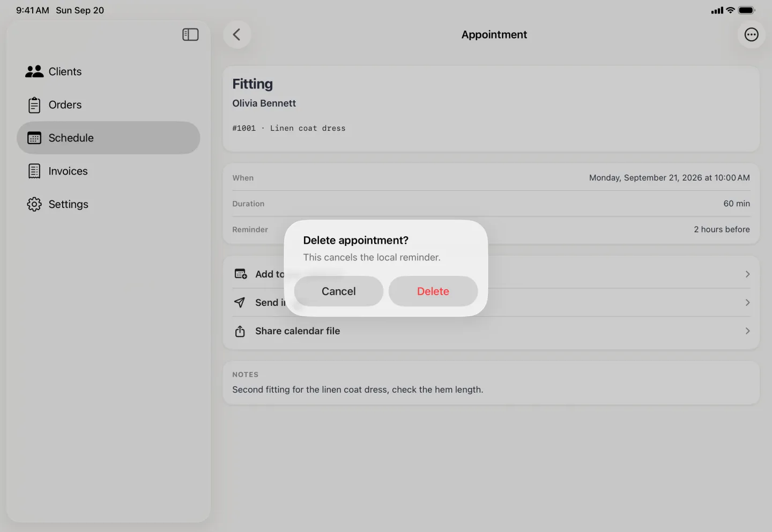
Task: Click the Settings gear icon
Action: click(34, 205)
